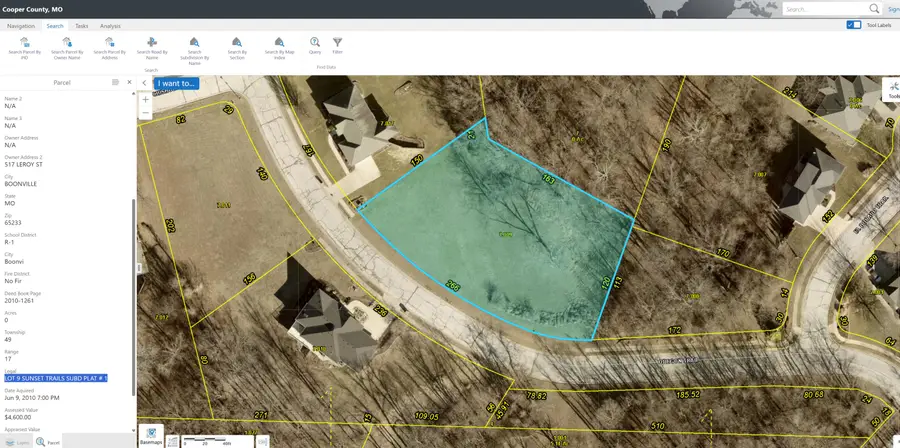This screenshot has width=900, height=448.
Task: Click the scroll down arrow in Parcel panel
Action: [x=134, y=430]
